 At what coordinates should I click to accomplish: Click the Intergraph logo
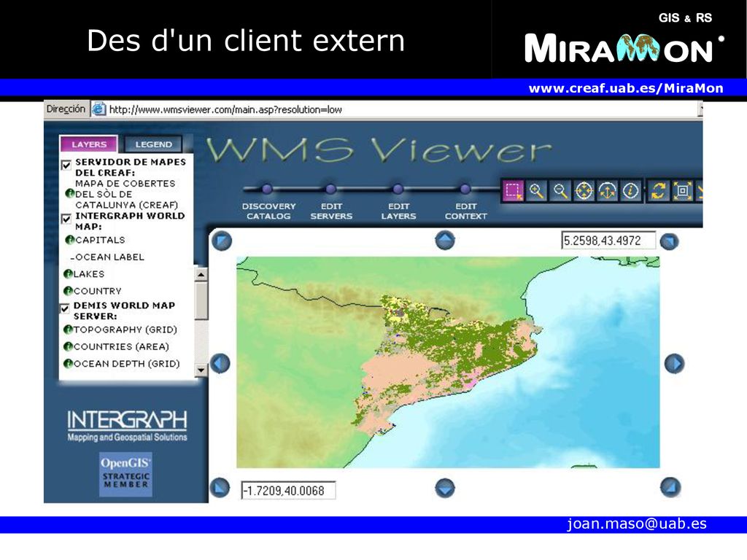(127, 426)
